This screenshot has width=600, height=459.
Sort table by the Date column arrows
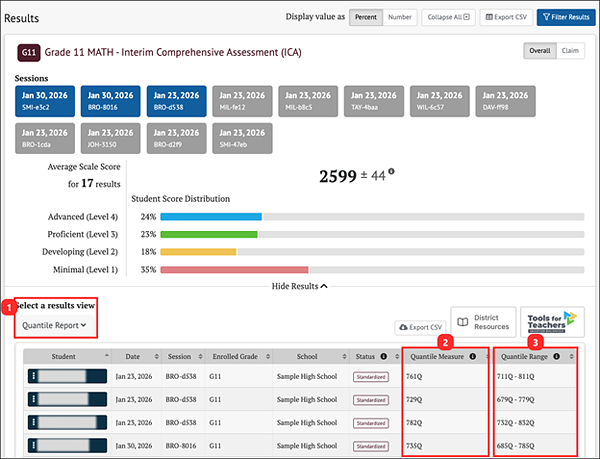click(x=157, y=356)
